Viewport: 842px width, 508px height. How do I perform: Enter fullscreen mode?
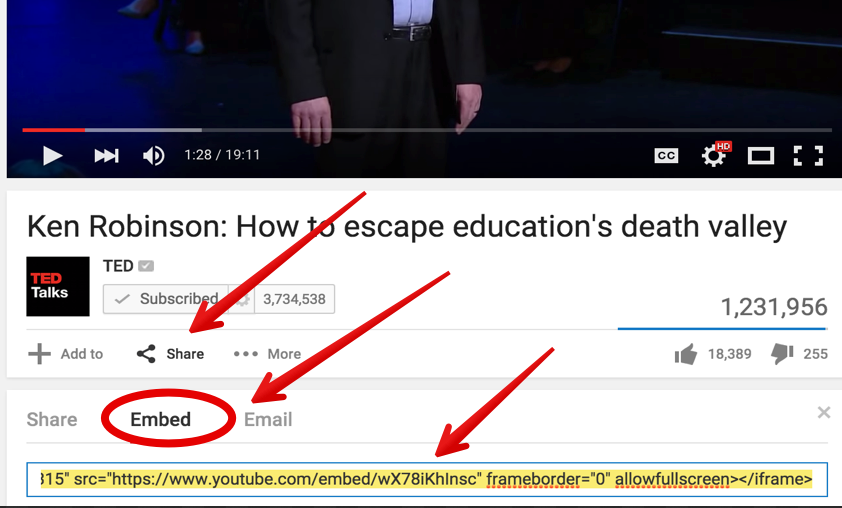808,156
